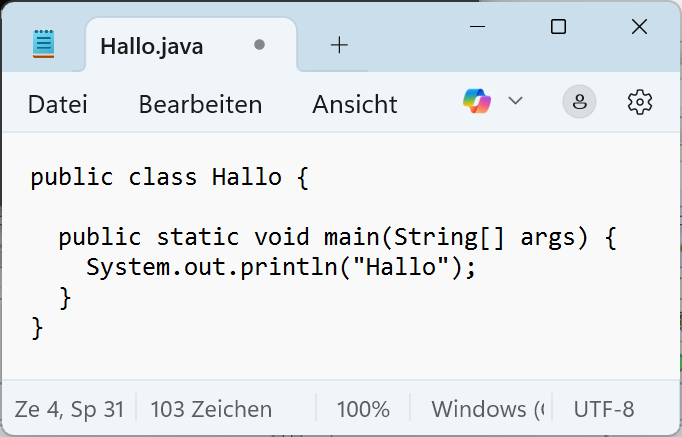Launch the Copilot icon

coord(477,101)
